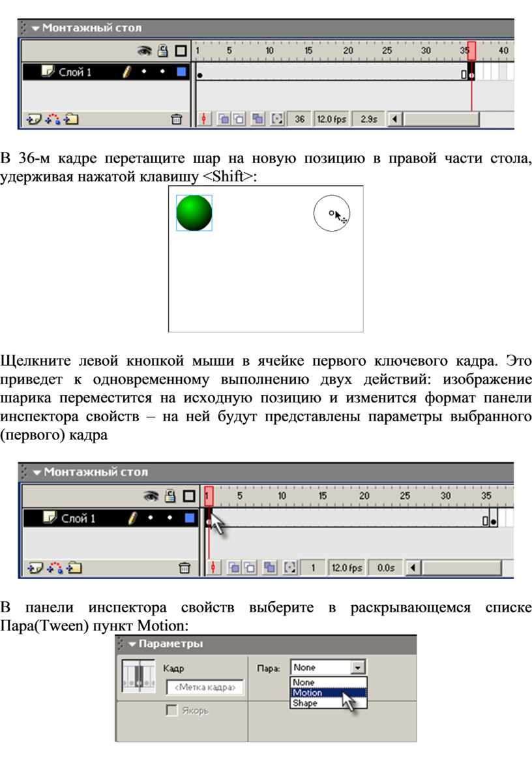This screenshot has width=532, height=759.
Task: Click frame 1 keyframe in timeline showing 2.9s
Action: click(199, 72)
